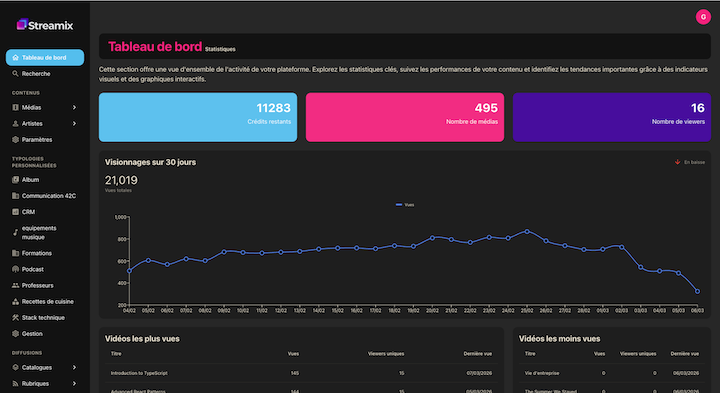Screen dimensions: 720x393
Task: Open the Paramètres menu item
Action: (45, 140)
